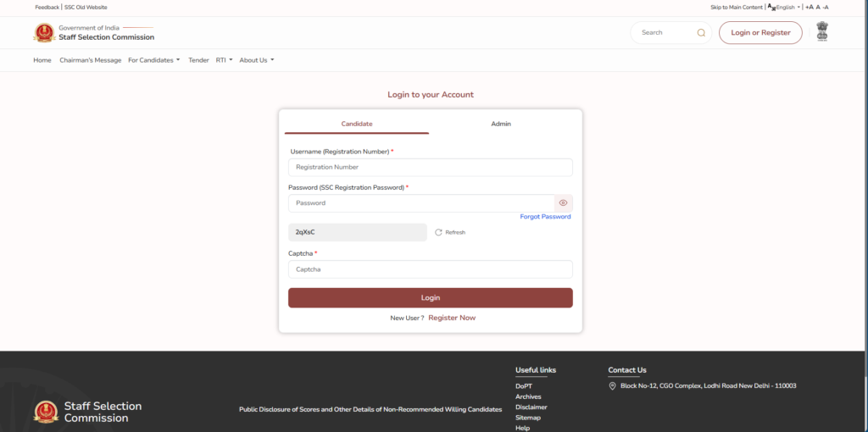Click the SSC logo emblem in header
This screenshot has width=868, height=432.
tap(44, 33)
